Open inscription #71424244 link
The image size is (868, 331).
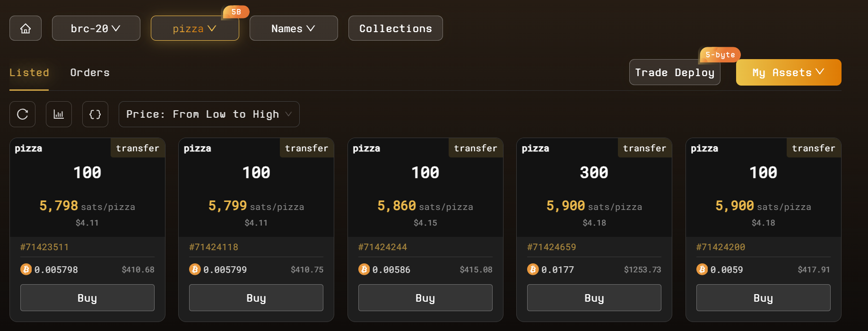pyautogui.click(x=382, y=247)
